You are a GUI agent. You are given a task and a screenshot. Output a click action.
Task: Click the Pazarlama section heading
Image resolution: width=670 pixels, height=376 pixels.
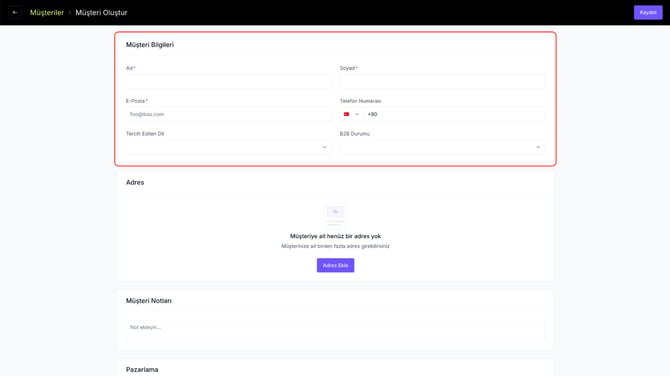tap(142, 370)
